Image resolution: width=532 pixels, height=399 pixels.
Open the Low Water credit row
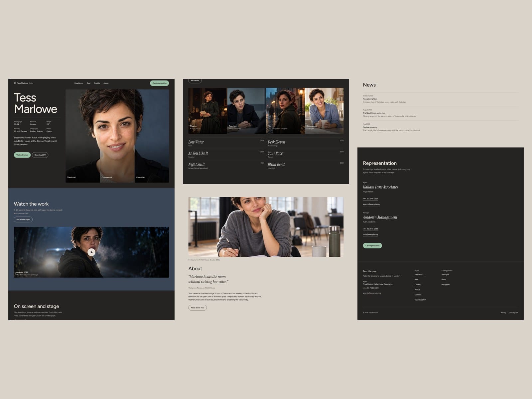click(226, 143)
